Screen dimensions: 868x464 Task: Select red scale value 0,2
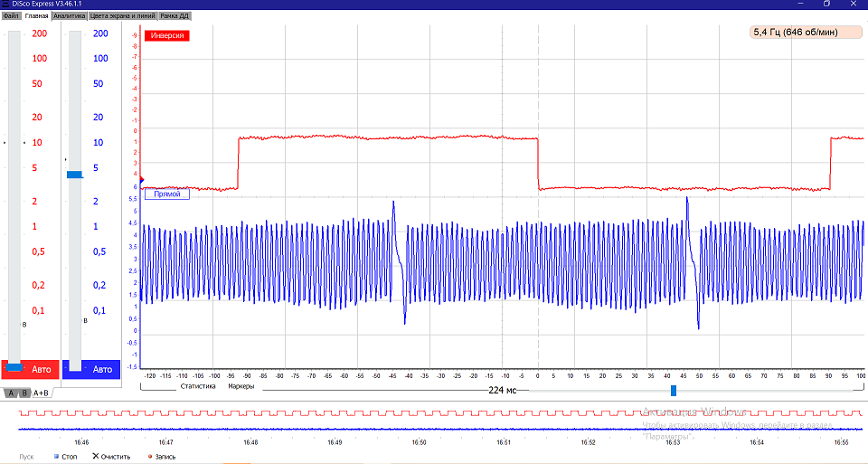click(x=38, y=285)
